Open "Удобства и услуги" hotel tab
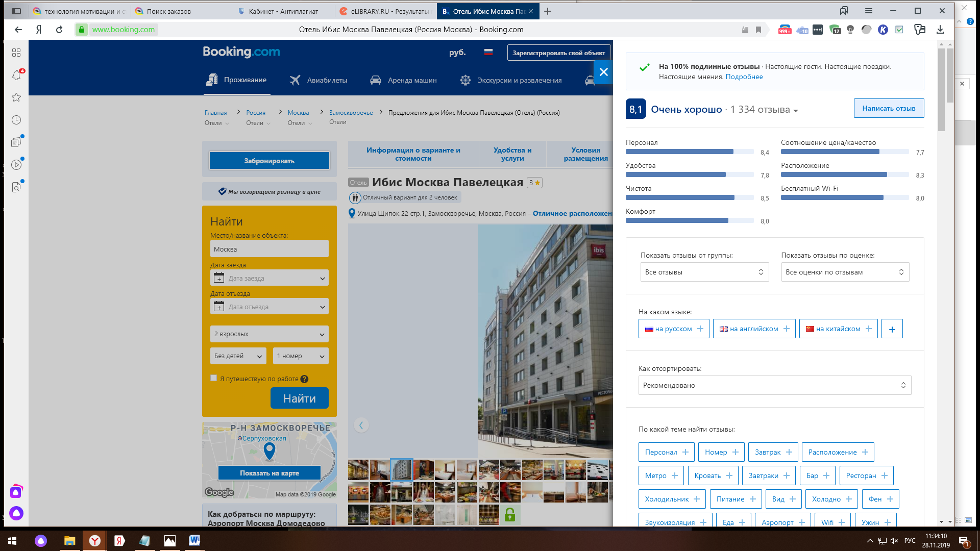 point(512,154)
